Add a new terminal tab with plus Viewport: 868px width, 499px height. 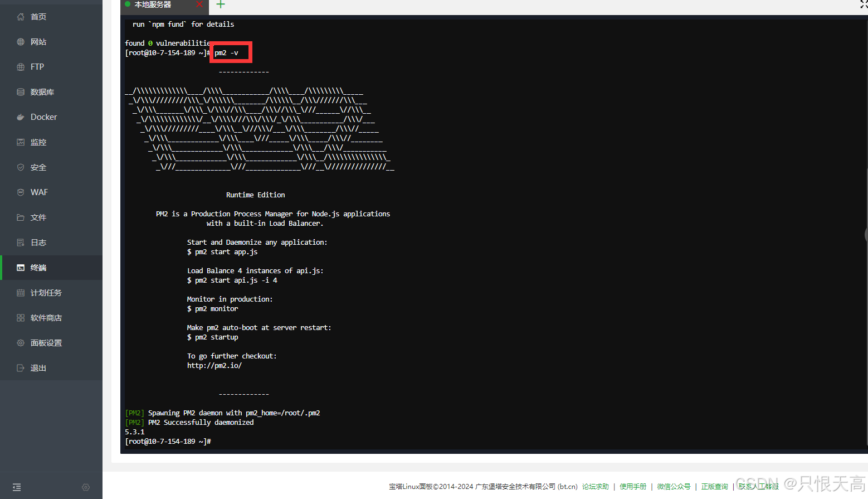tap(221, 4)
